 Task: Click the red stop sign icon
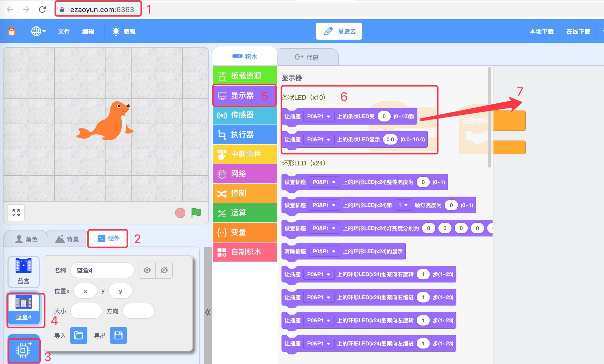(x=180, y=213)
